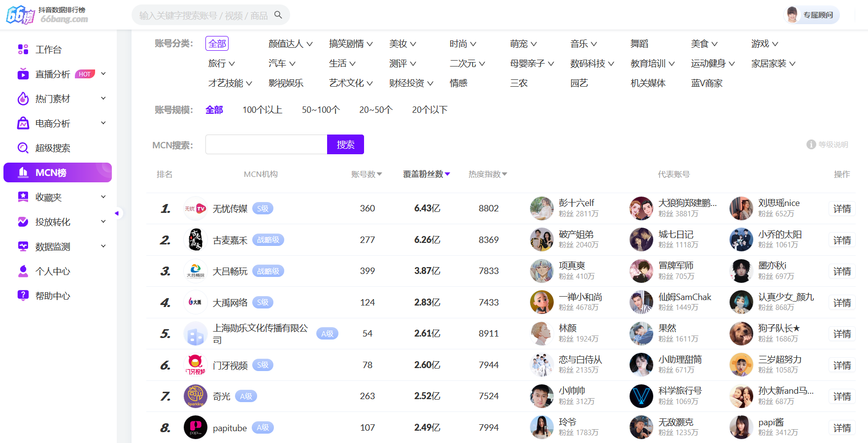The height and width of the screenshot is (443, 868).
Task: Filter scale by 100个以上
Action: click(263, 110)
